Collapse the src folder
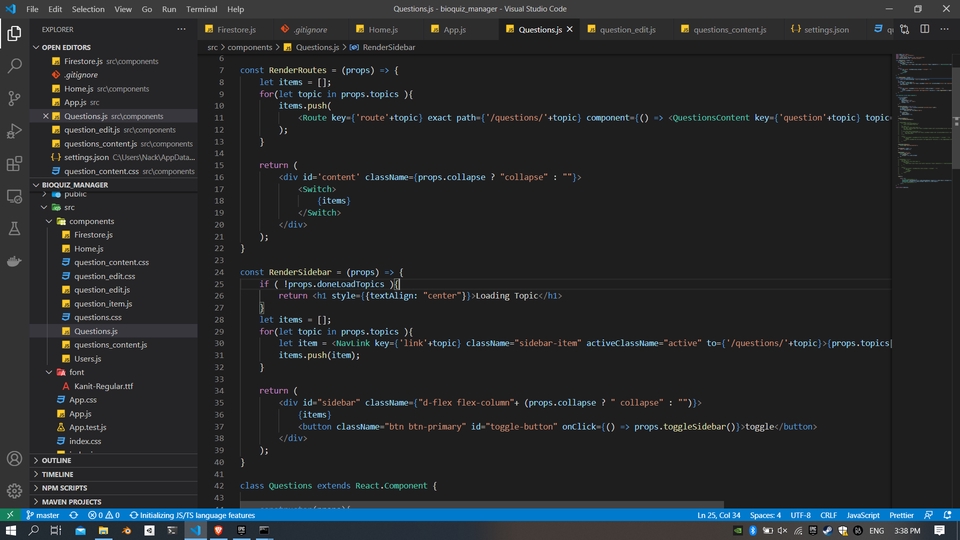This screenshot has height=540, width=960. pos(44,208)
